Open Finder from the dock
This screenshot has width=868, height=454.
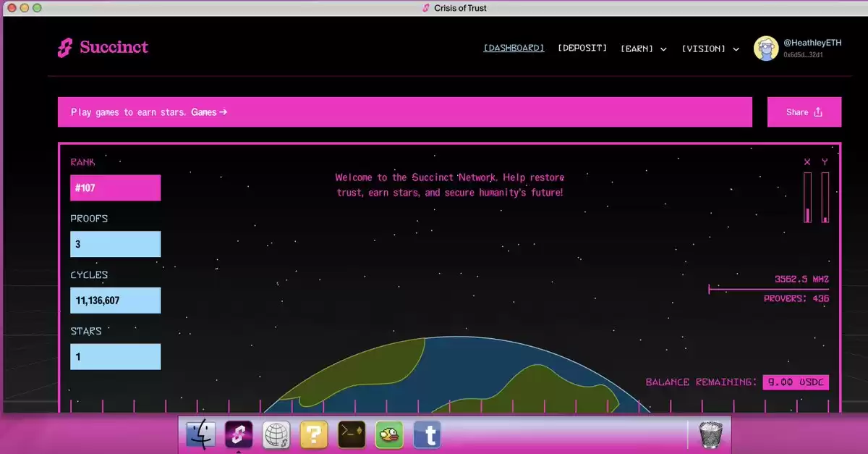201,434
